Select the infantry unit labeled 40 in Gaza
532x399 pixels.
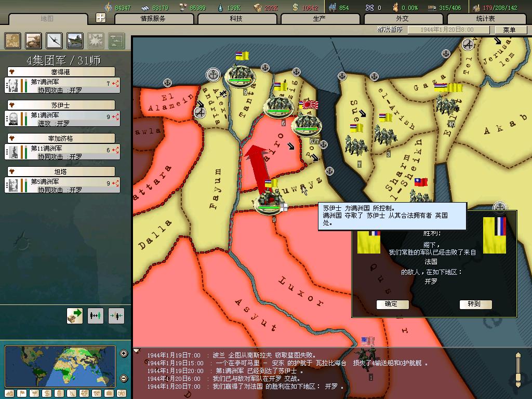coord(448,104)
